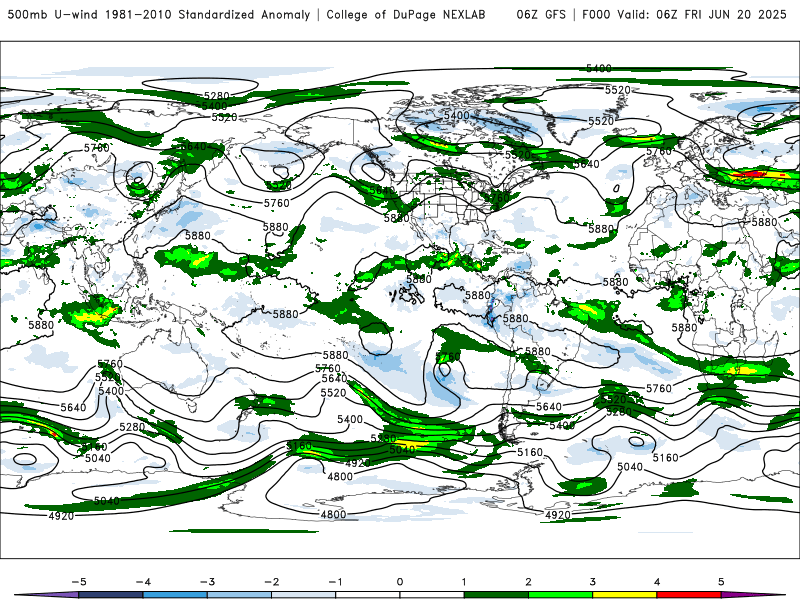
Task: Click the '06Z GFS' model run label
Action: pos(541,15)
